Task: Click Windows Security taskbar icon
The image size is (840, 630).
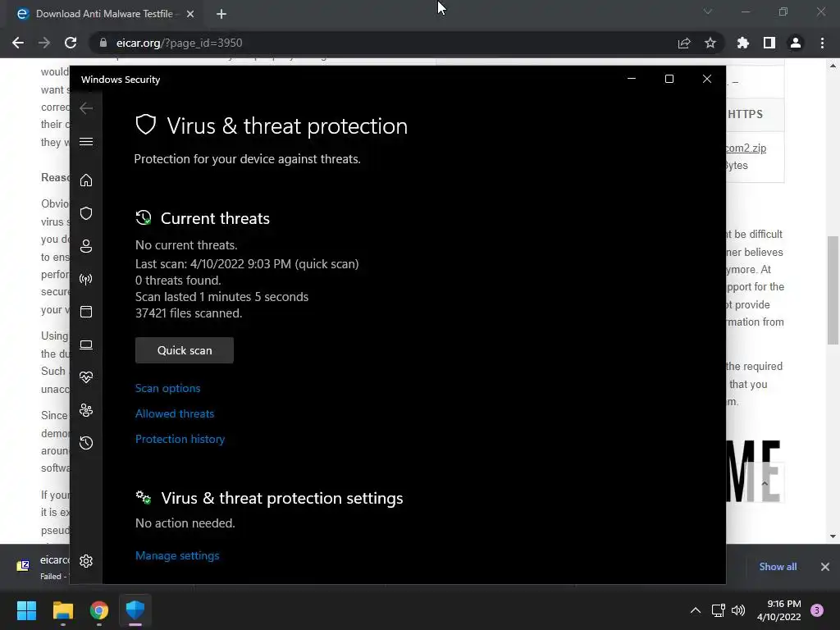Action: click(135, 610)
